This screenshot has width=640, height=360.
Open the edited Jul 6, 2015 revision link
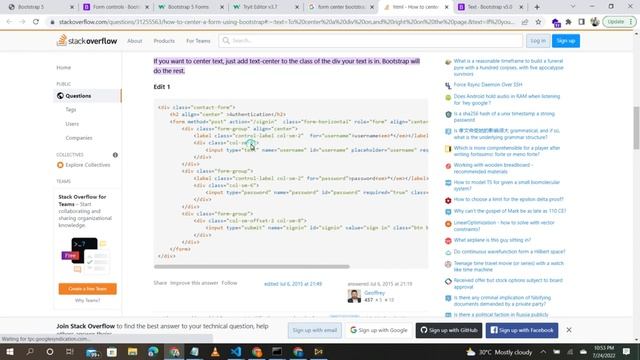tap(293, 284)
